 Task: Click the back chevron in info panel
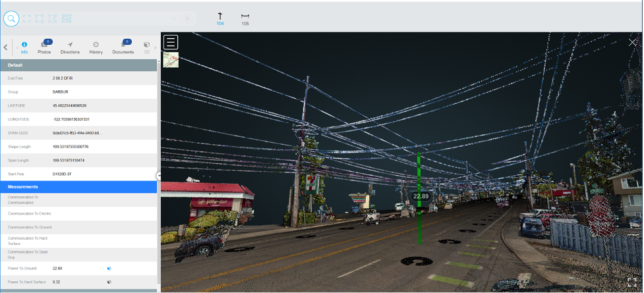[x=6, y=47]
